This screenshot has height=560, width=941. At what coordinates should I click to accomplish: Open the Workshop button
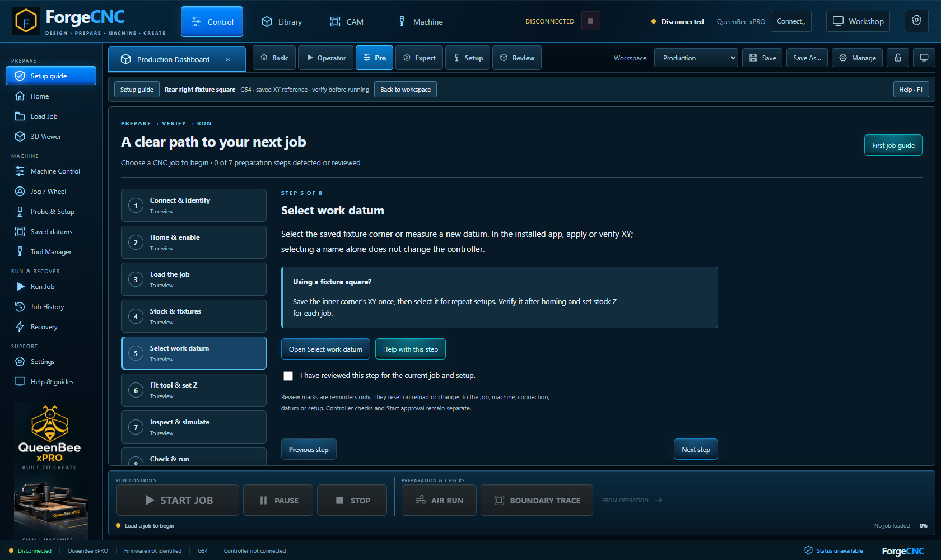point(858,21)
